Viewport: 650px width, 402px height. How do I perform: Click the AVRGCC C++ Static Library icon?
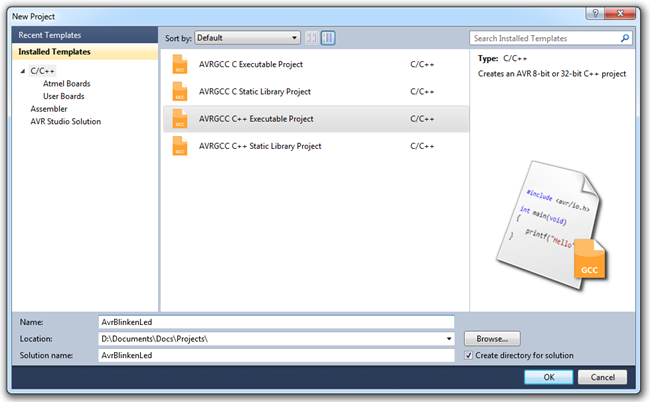point(180,147)
